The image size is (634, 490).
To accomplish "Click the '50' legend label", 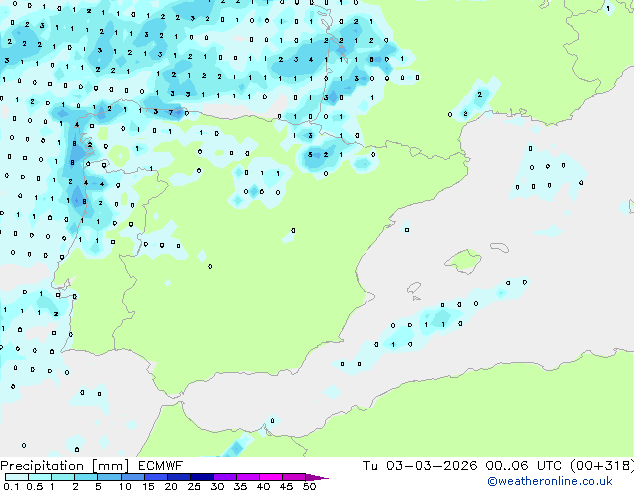I will pos(310,486).
